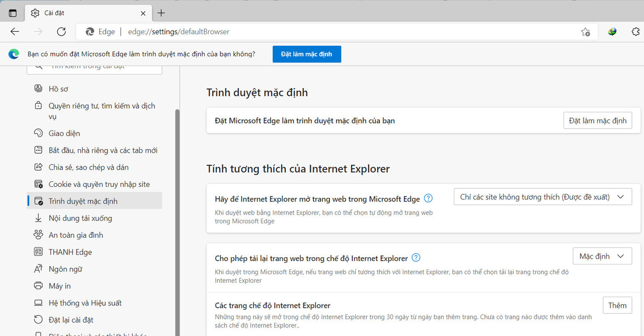Open the Chỉ các site không tương thích dropdown
The height and width of the screenshot is (336, 644).
point(543,197)
